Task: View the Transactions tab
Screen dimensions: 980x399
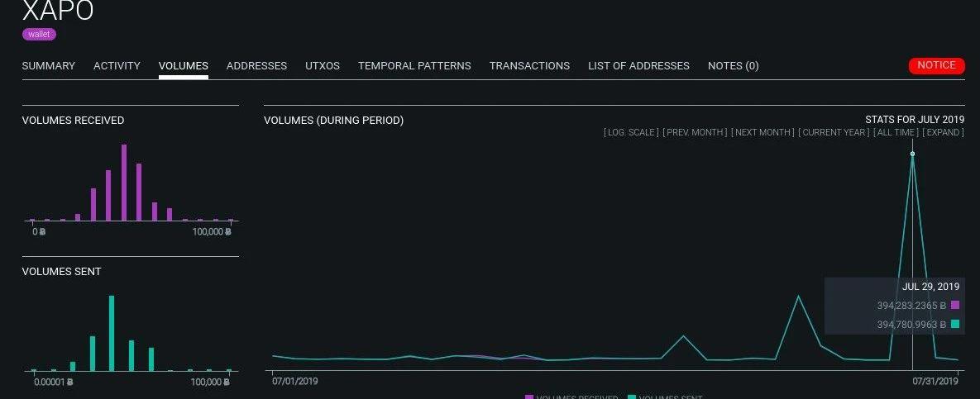Action: click(529, 65)
